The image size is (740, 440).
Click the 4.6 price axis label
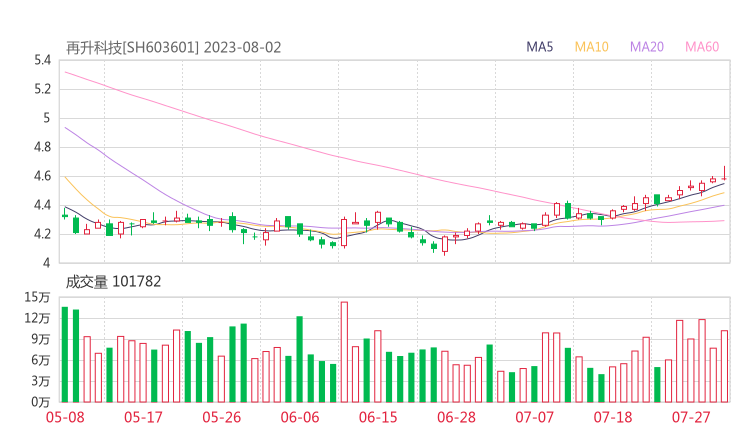pyautogui.click(x=42, y=177)
